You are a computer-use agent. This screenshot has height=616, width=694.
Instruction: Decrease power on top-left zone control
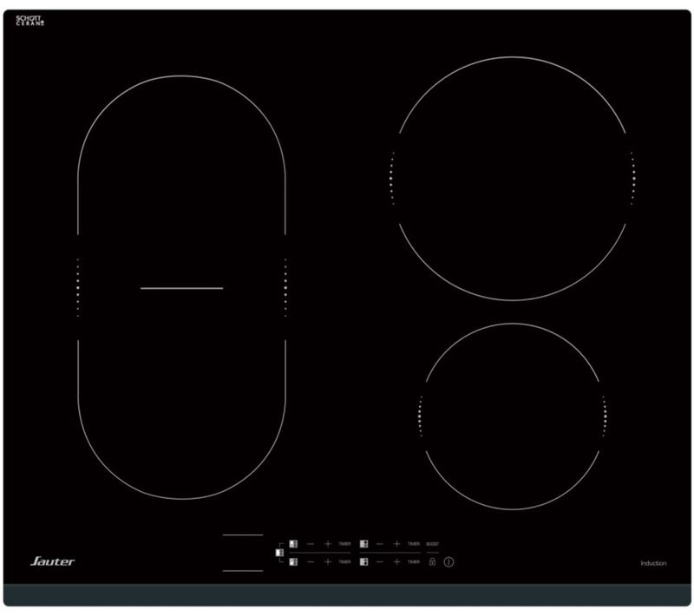click(x=311, y=544)
